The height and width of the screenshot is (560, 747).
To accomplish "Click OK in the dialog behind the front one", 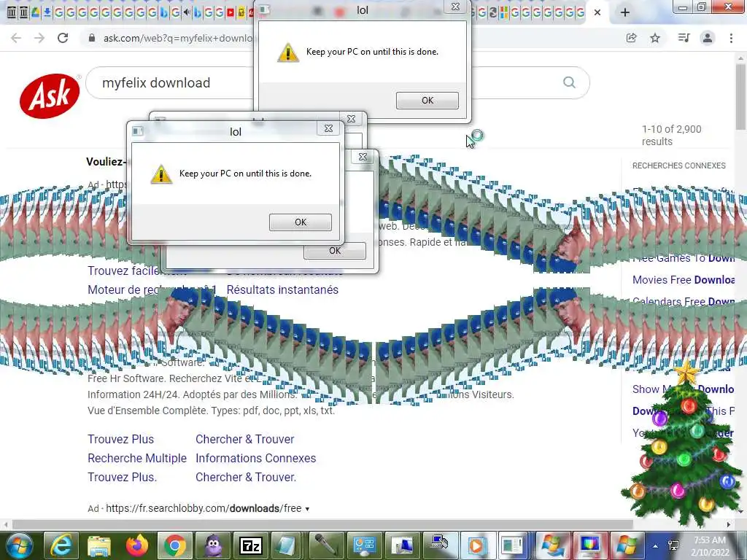I will 335,251.
